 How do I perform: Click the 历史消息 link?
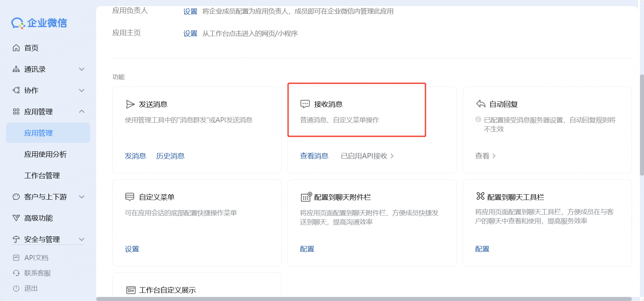point(170,156)
